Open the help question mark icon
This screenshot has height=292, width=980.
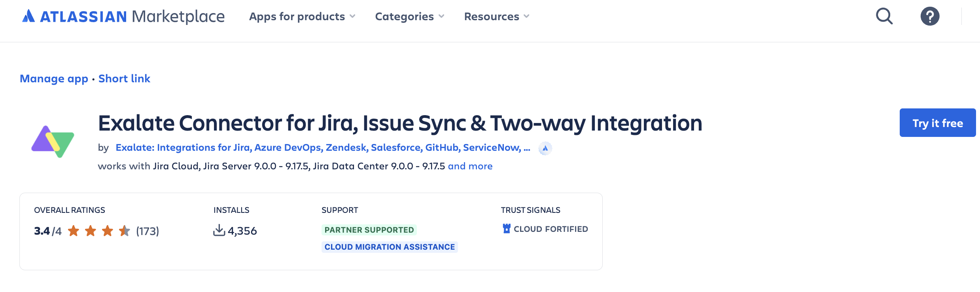pyautogui.click(x=930, y=16)
